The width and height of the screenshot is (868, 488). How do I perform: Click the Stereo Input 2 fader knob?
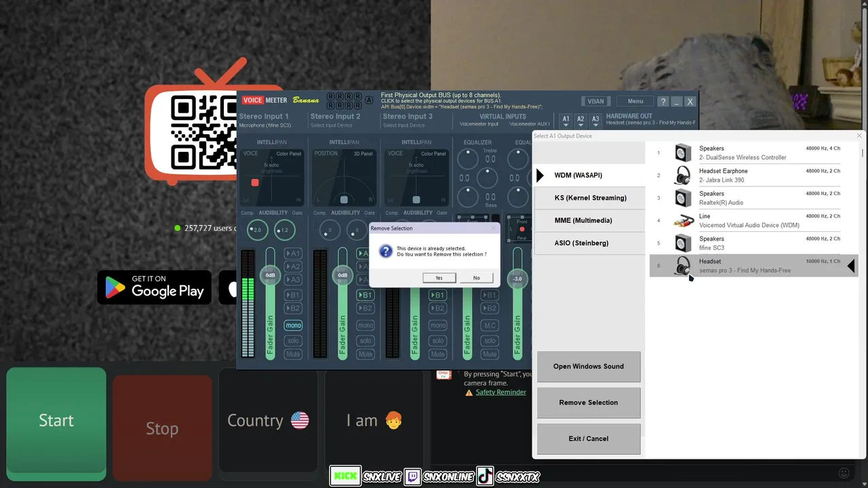[x=342, y=275]
